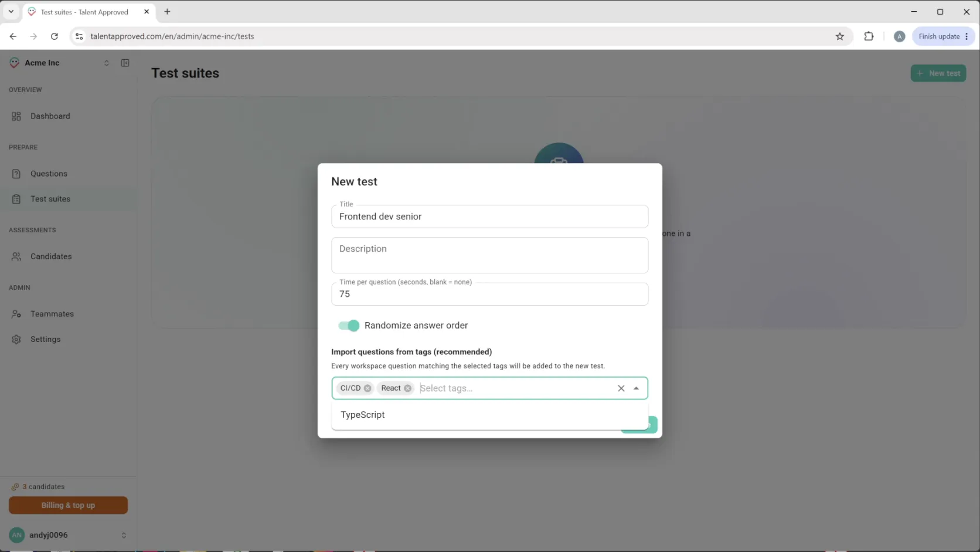Remove the CI/CD tag chip
980x552 pixels.
367,388
